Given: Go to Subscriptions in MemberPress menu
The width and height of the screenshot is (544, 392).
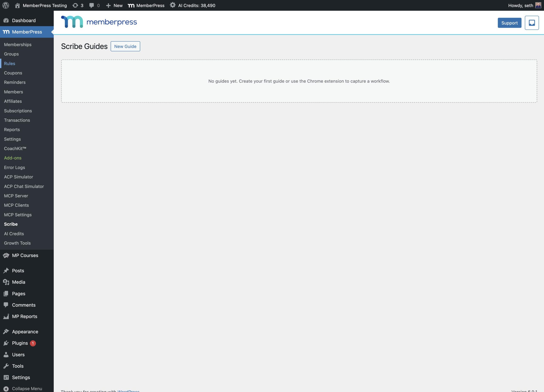Looking at the screenshot, I should coord(18,111).
